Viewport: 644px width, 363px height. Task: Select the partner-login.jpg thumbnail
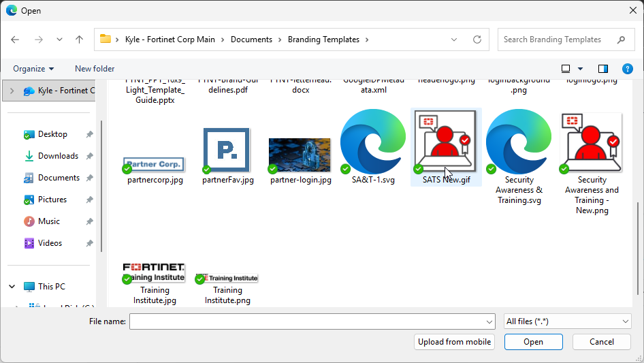pos(300,155)
